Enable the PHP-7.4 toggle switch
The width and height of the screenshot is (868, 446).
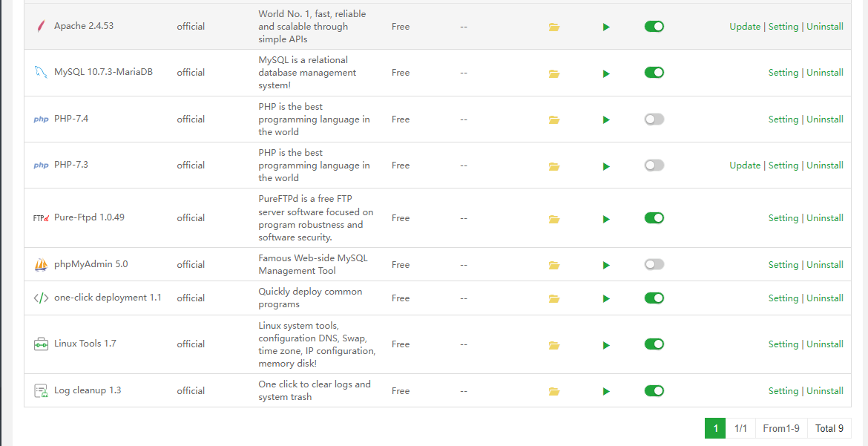point(654,119)
